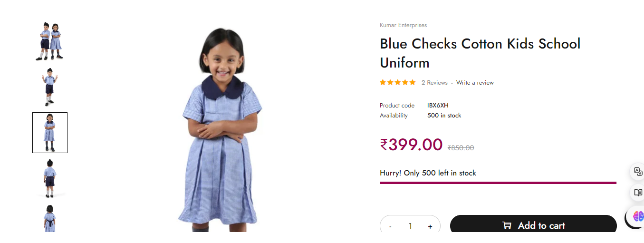Select thumbnail showing boy and girl together
The image size is (644, 243).
(50, 41)
